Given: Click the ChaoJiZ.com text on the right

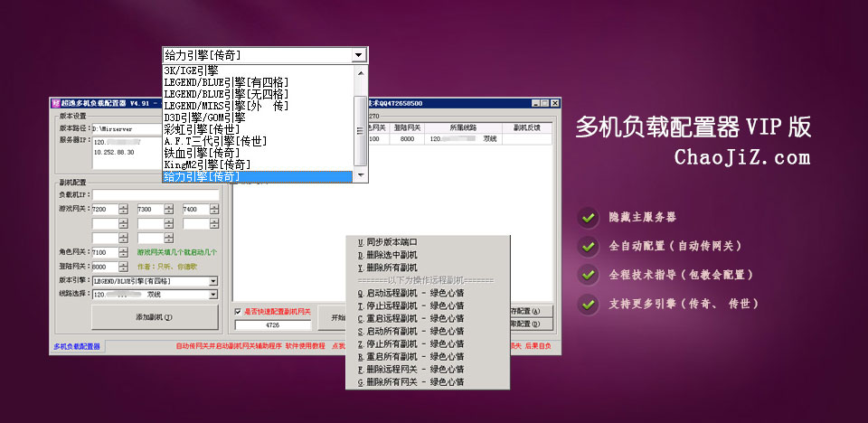Looking at the screenshot, I should pos(741,157).
